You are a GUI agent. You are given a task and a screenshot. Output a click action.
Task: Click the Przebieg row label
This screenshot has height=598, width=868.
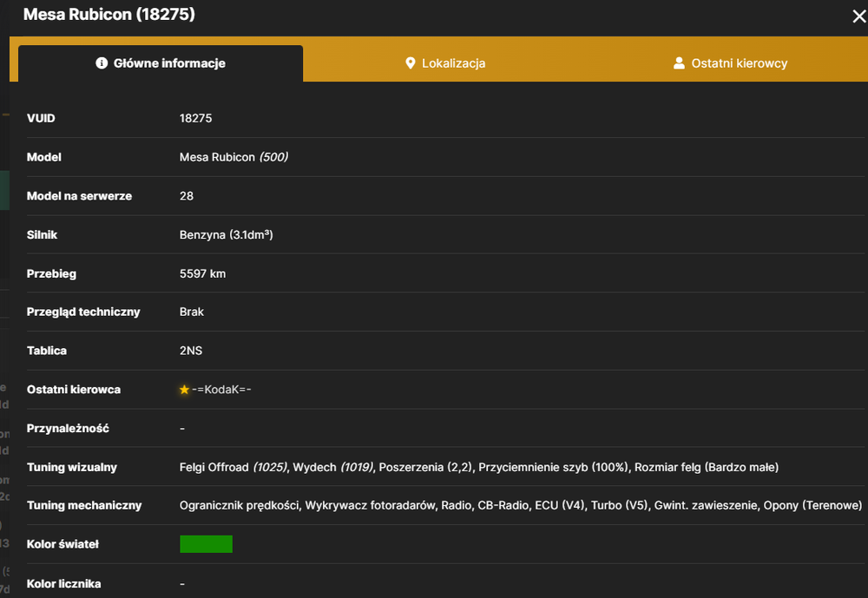tap(51, 273)
